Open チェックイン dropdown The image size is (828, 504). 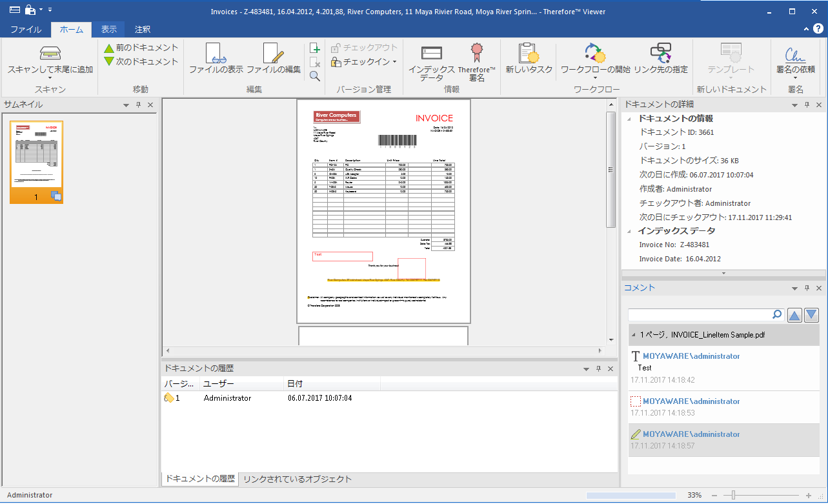click(x=394, y=63)
